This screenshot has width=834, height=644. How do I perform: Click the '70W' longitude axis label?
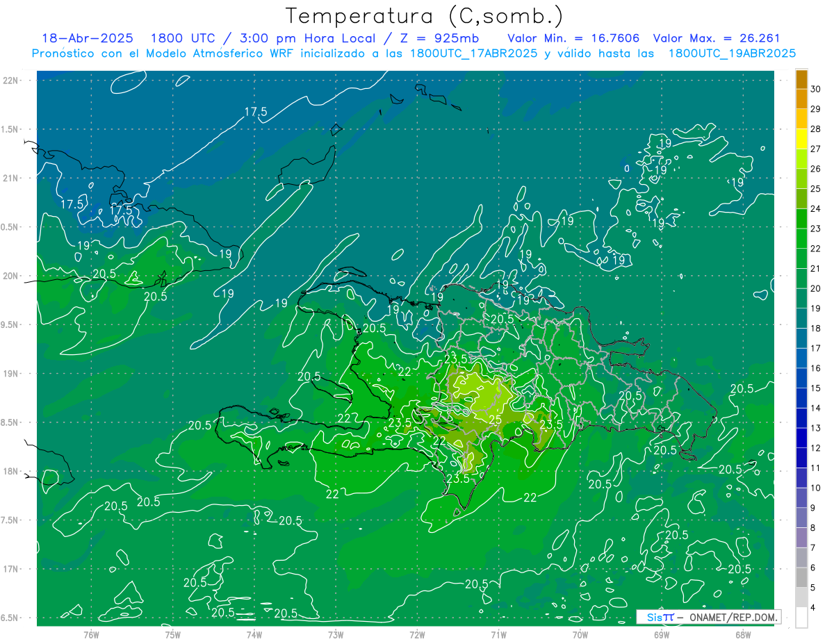tap(580, 634)
